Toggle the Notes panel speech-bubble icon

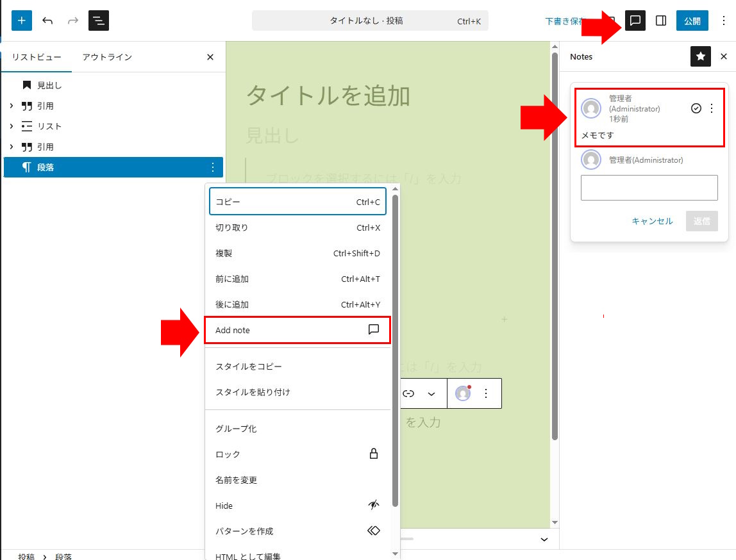[x=635, y=21]
